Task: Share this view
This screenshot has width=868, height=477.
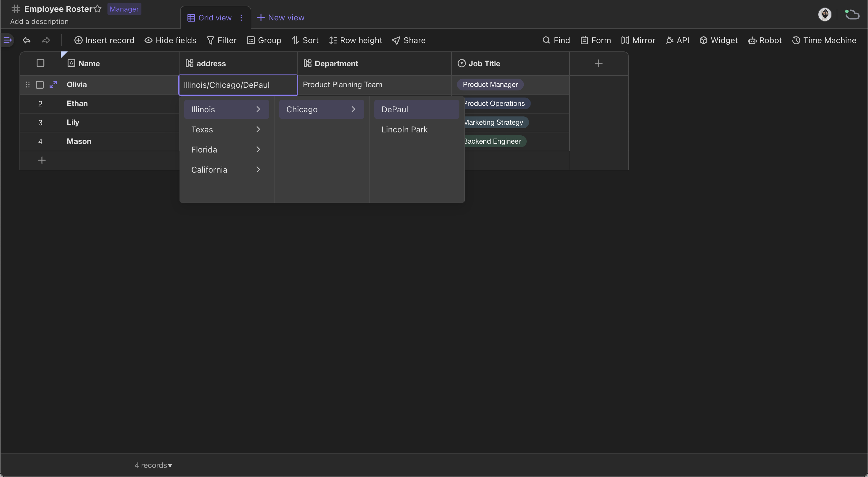Action: [409, 40]
